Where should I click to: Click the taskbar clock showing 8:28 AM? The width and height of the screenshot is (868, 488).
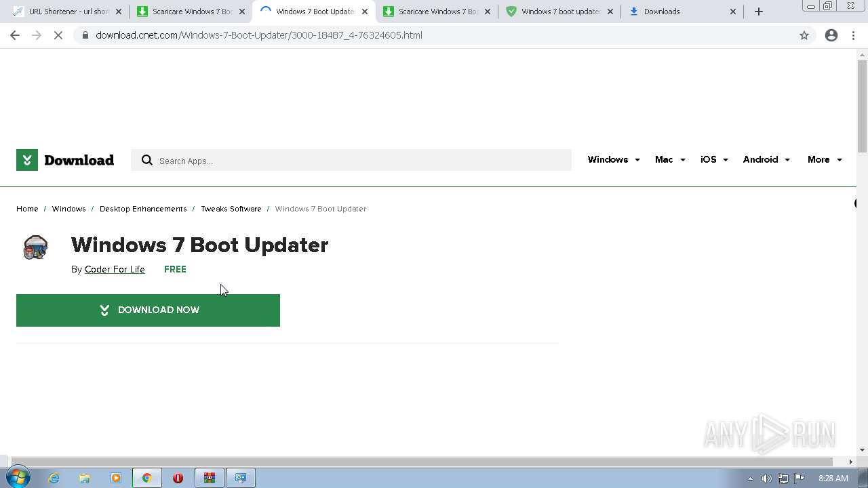coord(833,479)
